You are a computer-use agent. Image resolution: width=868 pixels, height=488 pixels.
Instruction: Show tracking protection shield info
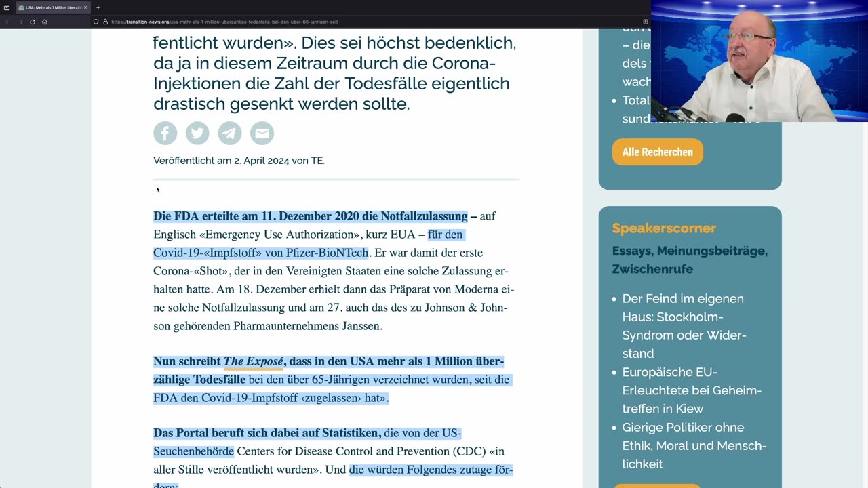96,22
